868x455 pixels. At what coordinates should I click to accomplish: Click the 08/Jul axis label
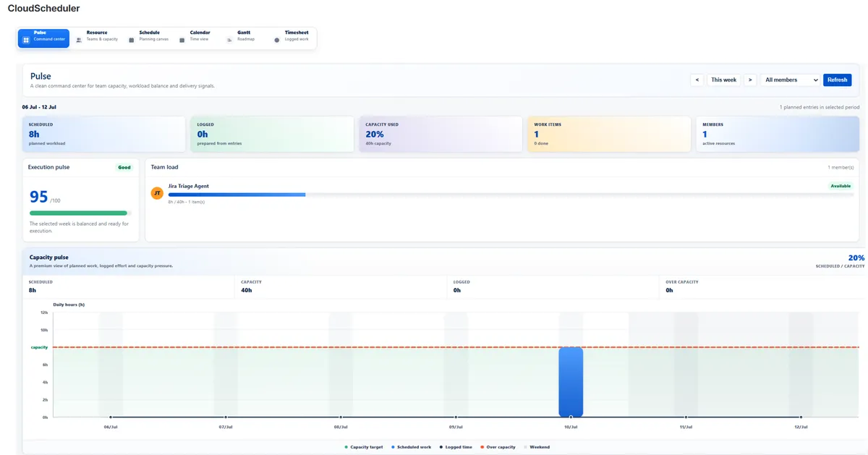coord(341,427)
